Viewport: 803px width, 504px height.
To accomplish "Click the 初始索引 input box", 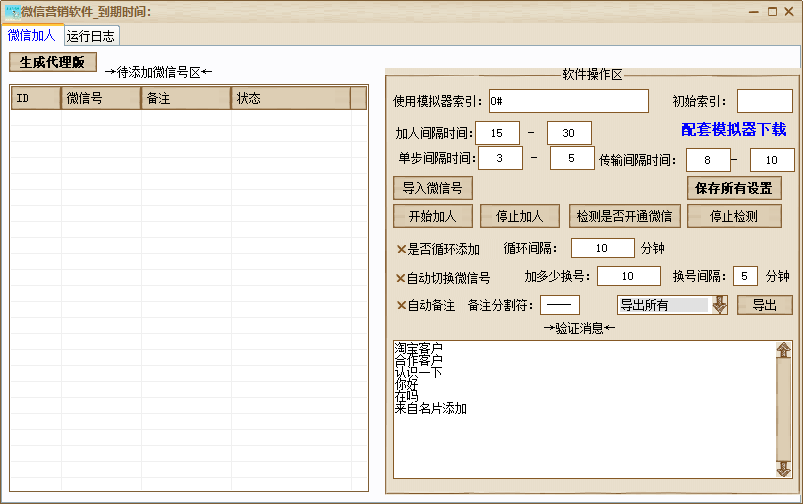I will (765, 101).
